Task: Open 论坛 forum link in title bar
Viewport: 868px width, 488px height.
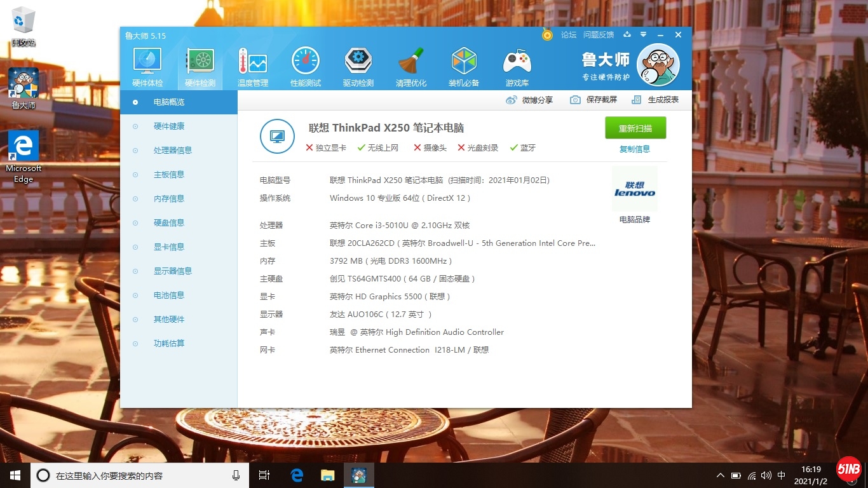Action: coord(569,35)
